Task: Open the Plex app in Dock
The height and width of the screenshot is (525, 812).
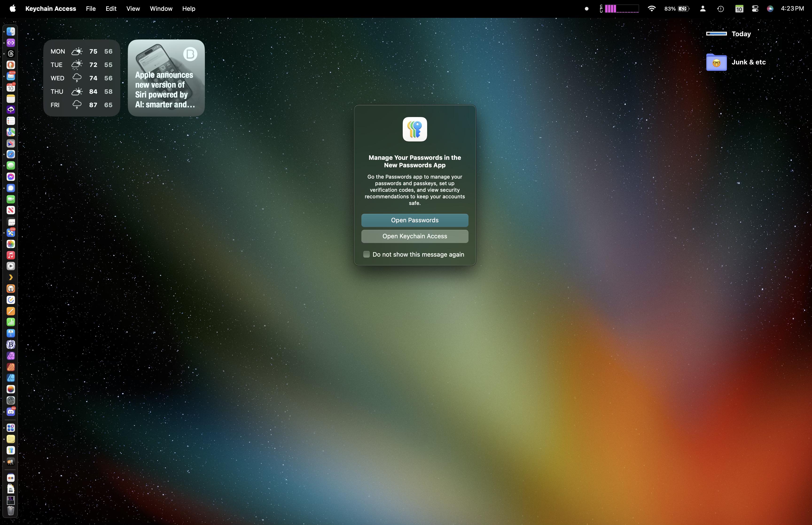Action: click(x=11, y=277)
